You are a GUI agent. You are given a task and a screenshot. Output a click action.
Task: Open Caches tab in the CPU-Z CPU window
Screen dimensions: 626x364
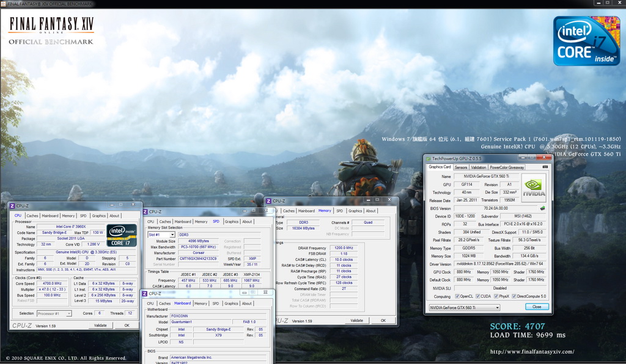tap(32, 216)
